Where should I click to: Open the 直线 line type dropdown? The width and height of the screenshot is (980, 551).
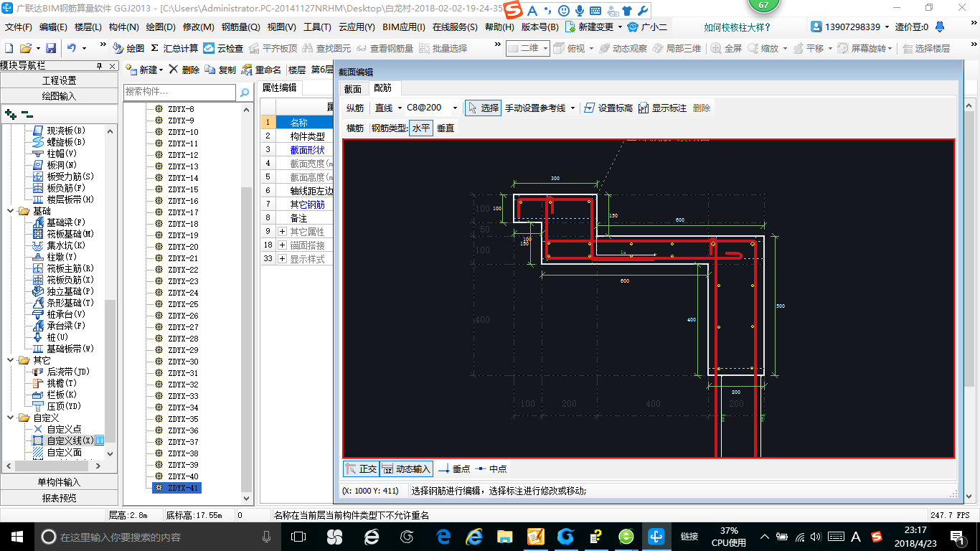coord(400,108)
